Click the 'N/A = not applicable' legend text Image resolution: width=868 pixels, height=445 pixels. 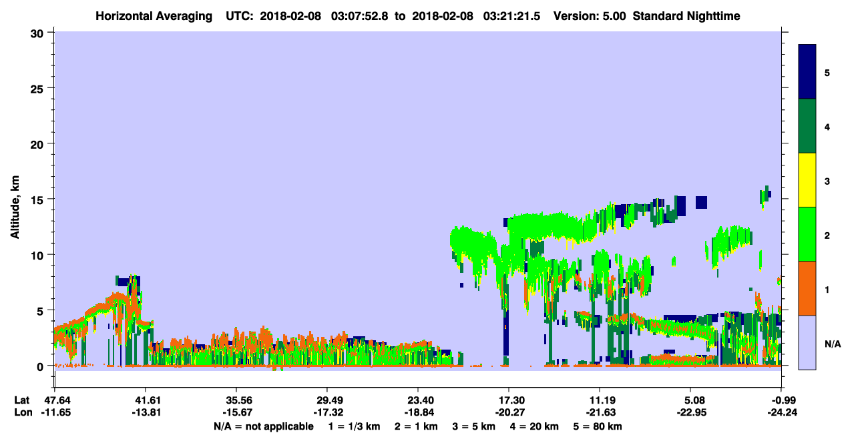[x=264, y=426]
